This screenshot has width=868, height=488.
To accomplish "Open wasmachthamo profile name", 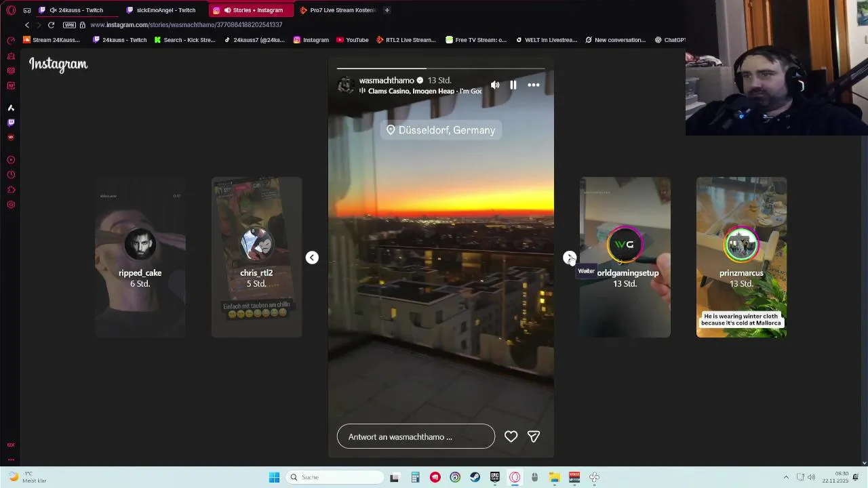I will click(386, 80).
